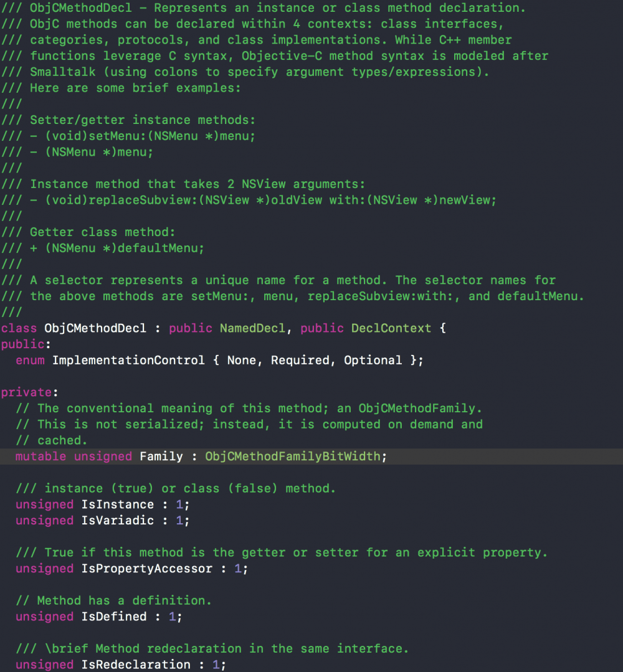Click the IsDefined field name
The height and width of the screenshot is (672, 623).
tap(114, 617)
